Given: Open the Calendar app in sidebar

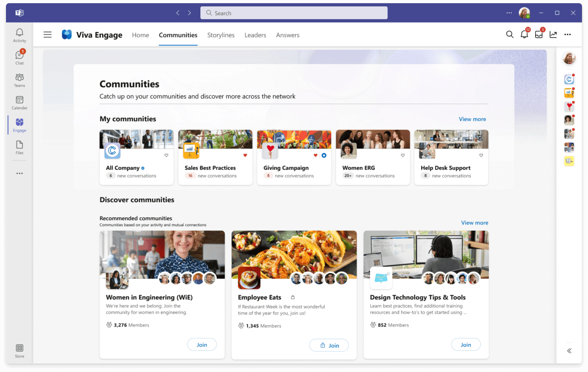Looking at the screenshot, I should pyautogui.click(x=19, y=102).
